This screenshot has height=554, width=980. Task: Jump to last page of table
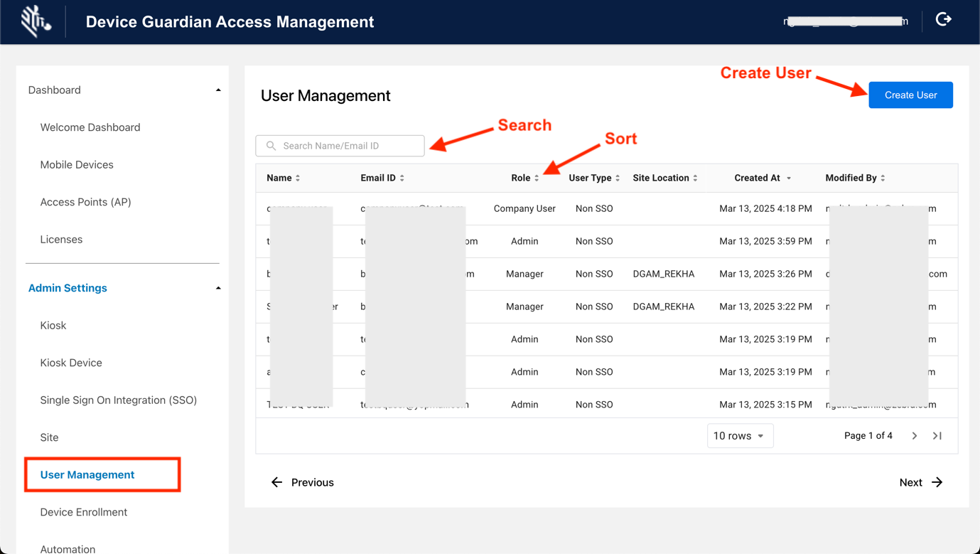[x=937, y=436]
